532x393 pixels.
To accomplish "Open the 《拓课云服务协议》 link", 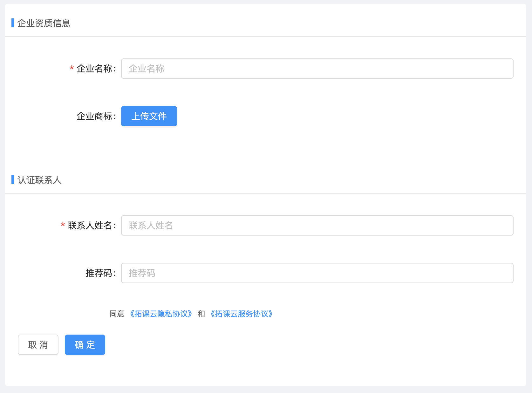I will [241, 314].
